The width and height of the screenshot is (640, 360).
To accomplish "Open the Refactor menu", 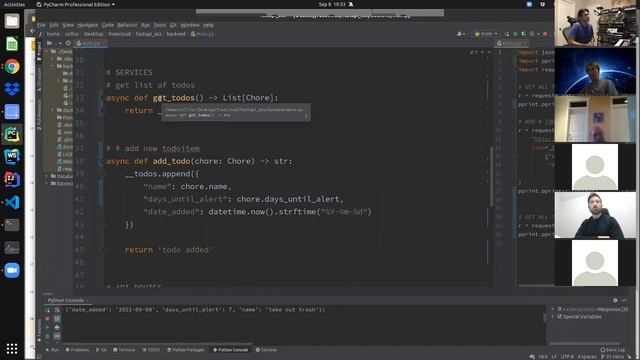I will coord(127,25).
